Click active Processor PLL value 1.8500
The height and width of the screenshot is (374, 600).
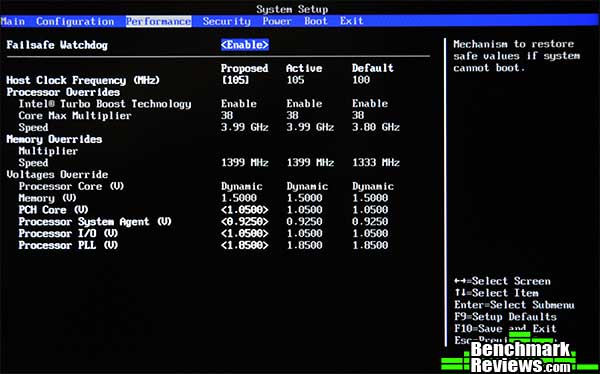click(305, 245)
